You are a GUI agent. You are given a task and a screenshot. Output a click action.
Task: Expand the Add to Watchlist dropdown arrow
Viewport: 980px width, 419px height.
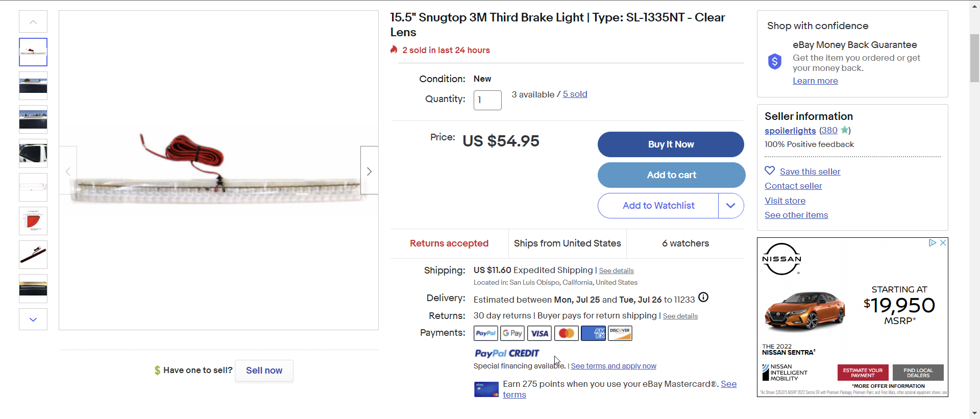pyautogui.click(x=730, y=206)
